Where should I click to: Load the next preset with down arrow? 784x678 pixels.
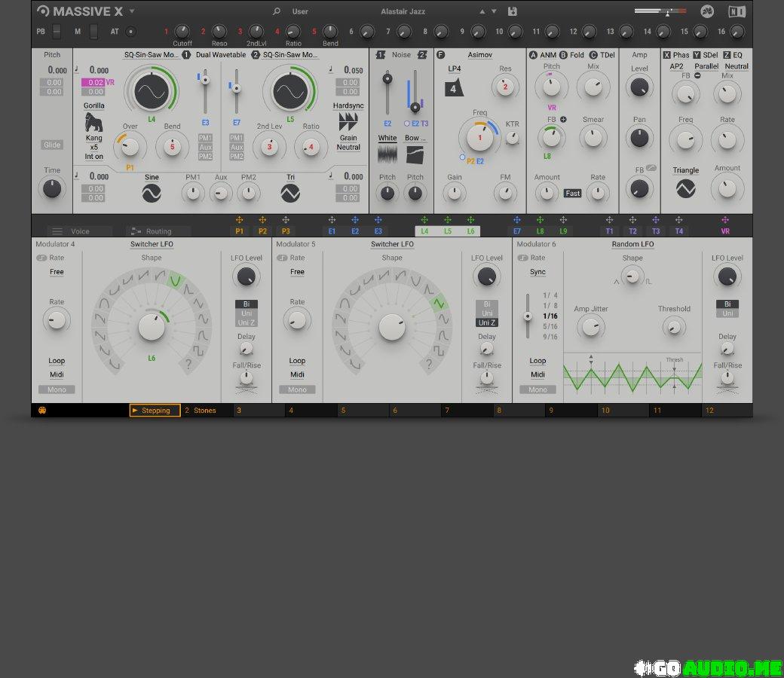(494, 11)
